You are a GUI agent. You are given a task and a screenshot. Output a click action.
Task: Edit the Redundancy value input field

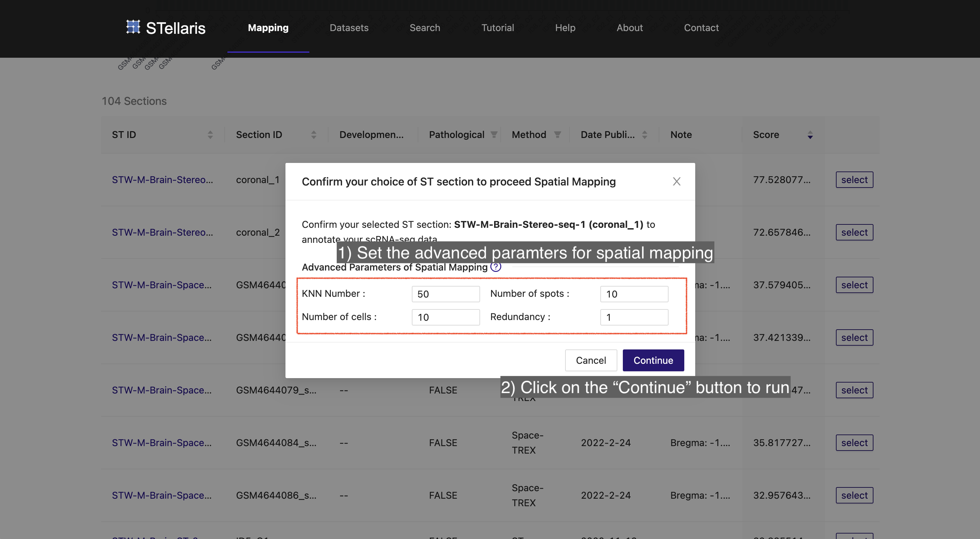tap(634, 317)
